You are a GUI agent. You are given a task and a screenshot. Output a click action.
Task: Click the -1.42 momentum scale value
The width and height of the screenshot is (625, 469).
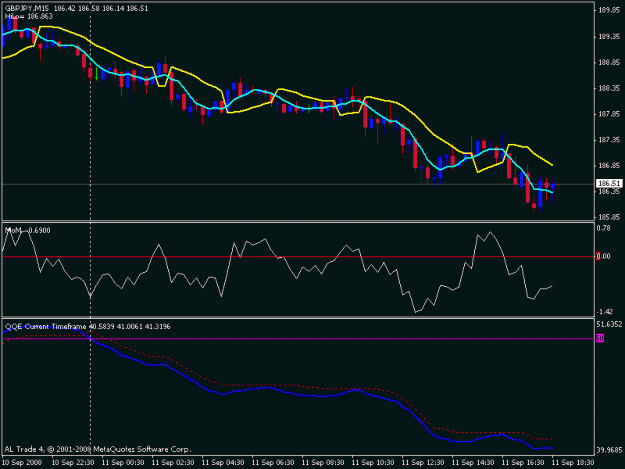[604, 312]
